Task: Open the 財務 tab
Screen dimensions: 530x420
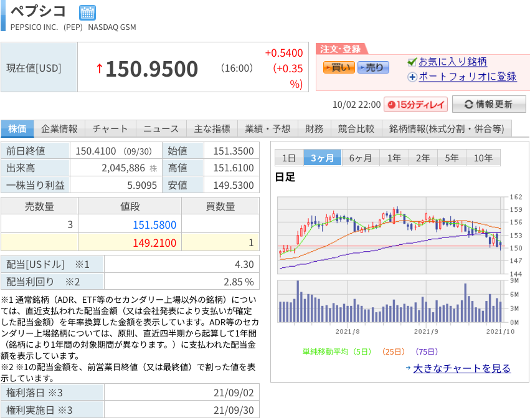Action: (x=314, y=128)
